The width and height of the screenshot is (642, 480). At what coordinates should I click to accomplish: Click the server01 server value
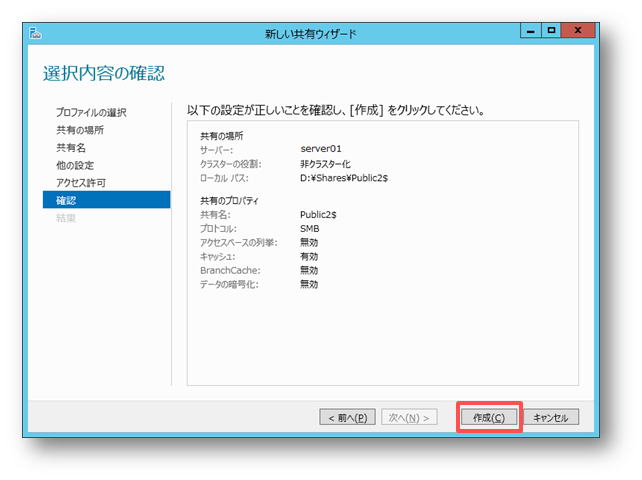click(x=321, y=149)
